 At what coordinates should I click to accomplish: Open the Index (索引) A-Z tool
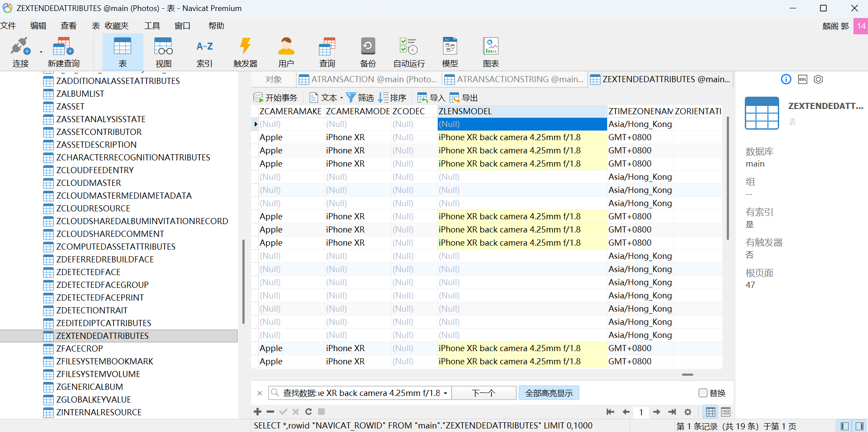click(205, 47)
